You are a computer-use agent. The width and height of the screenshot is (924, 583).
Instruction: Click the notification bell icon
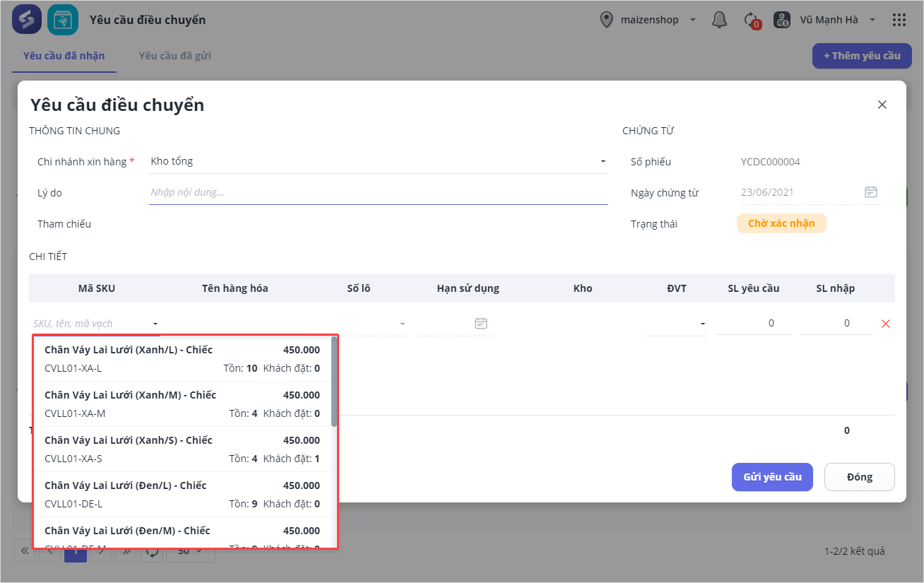click(719, 20)
